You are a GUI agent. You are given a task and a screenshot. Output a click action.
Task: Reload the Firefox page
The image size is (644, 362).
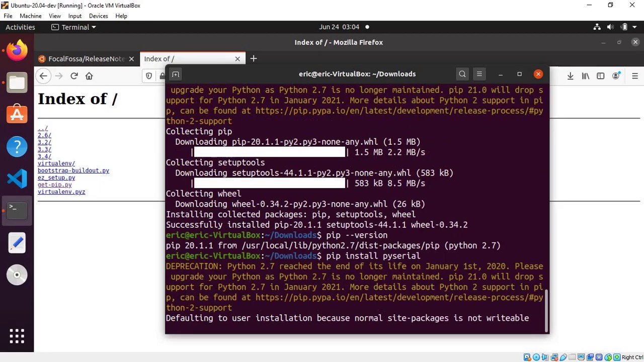[x=74, y=76]
